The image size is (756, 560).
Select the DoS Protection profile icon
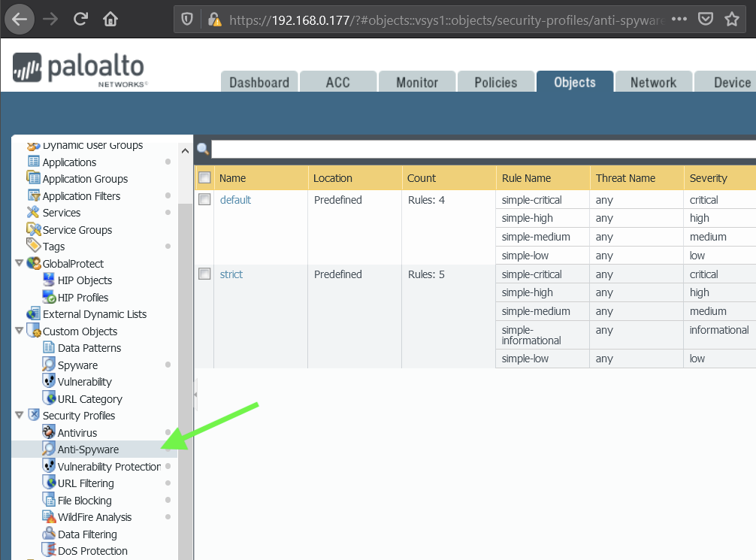pos(47,550)
